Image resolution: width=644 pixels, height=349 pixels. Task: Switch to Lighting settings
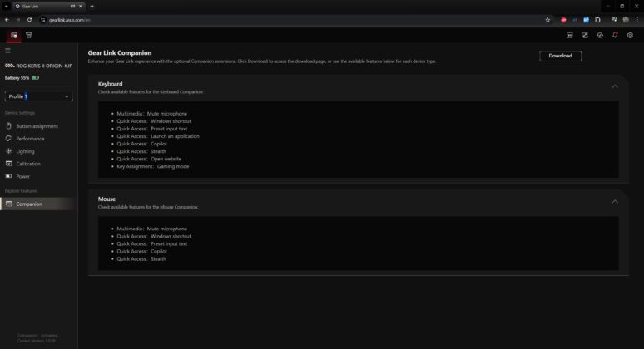(25, 151)
